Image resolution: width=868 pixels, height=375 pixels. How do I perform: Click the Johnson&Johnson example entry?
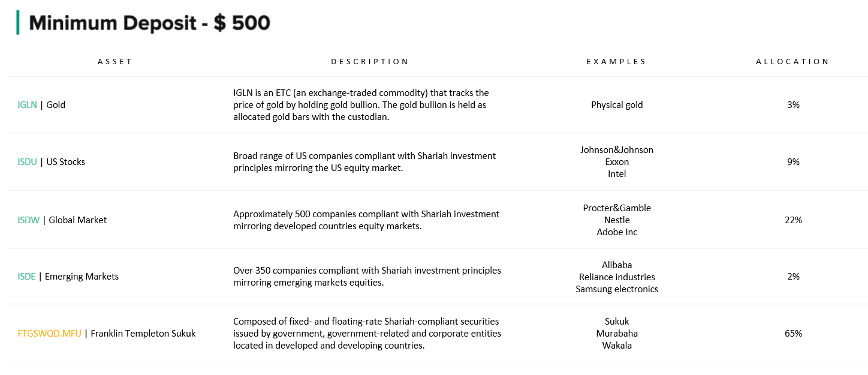[x=617, y=150]
